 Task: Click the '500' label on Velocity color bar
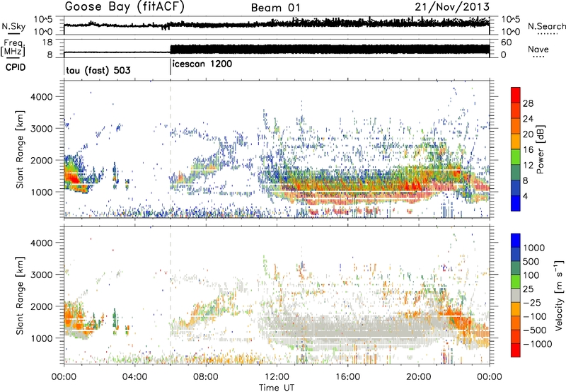(531, 261)
